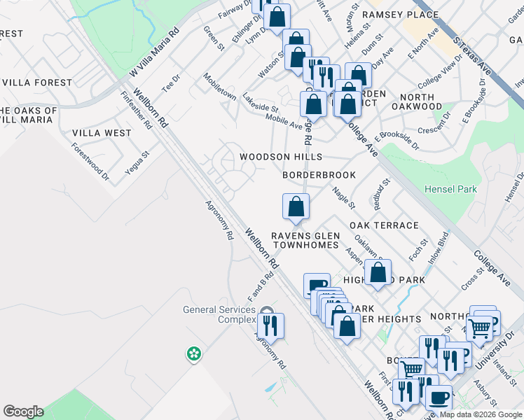Click the Map data ©2026 Google attribution
This screenshot has height=420, width=524.
[481, 414]
